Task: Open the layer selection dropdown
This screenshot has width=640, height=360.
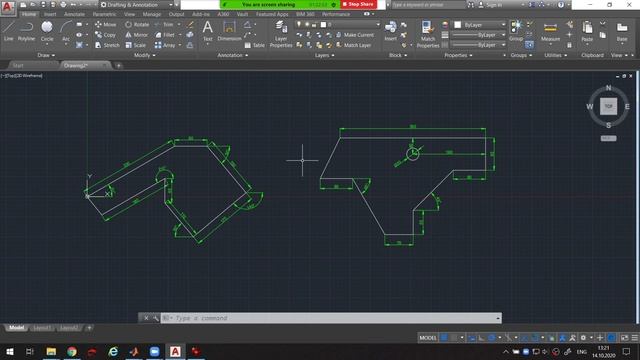Action: tap(338, 24)
